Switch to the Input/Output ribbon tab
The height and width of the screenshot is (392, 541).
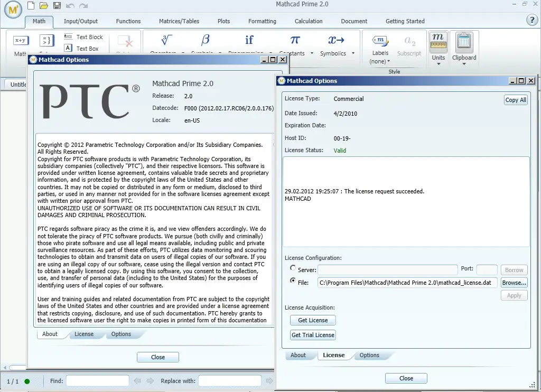(x=81, y=21)
